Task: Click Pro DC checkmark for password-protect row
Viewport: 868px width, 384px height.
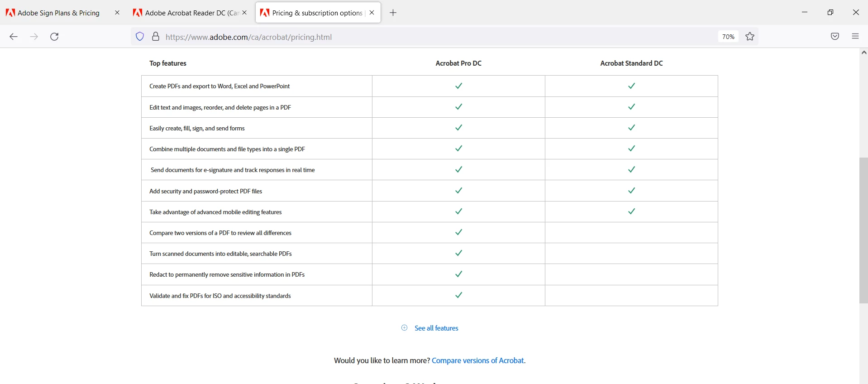Action: pos(458,191)
